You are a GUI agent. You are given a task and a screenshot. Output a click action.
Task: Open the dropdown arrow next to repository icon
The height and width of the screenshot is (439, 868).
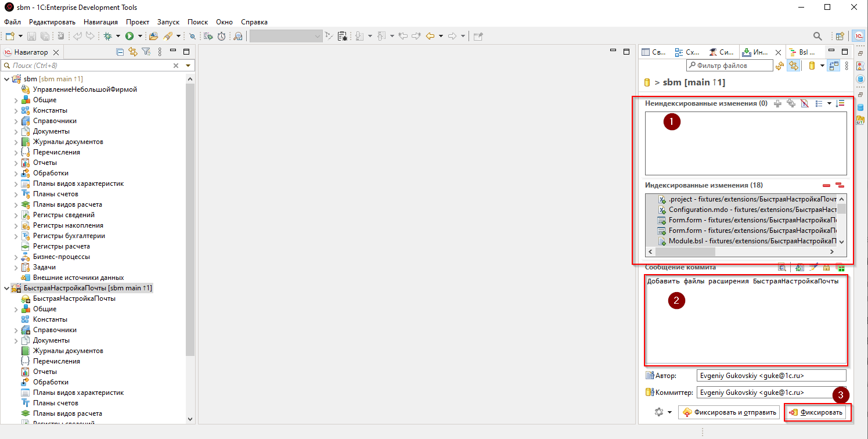point(823,66)
